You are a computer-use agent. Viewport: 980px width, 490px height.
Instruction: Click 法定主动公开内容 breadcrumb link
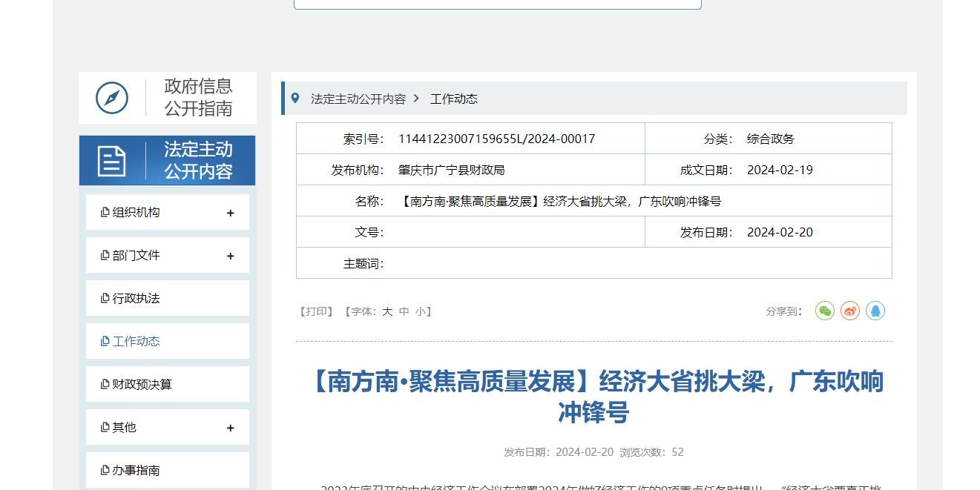point(358,99)
